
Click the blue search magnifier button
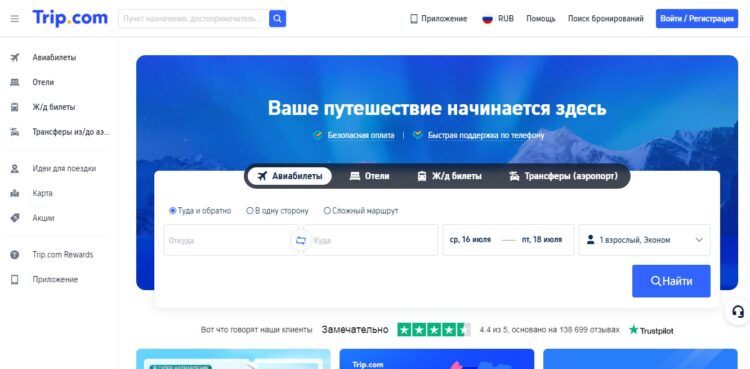[277, 19]
